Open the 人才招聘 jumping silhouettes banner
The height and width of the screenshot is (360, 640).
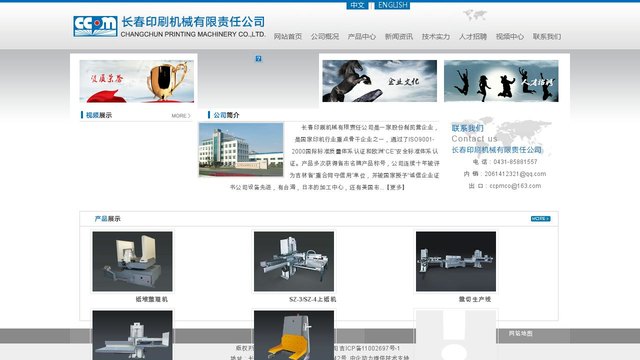pos(501,81)
